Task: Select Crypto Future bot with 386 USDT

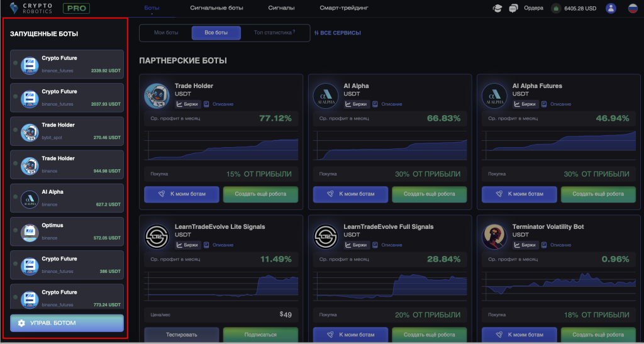Action: click(x=67, y=265)
